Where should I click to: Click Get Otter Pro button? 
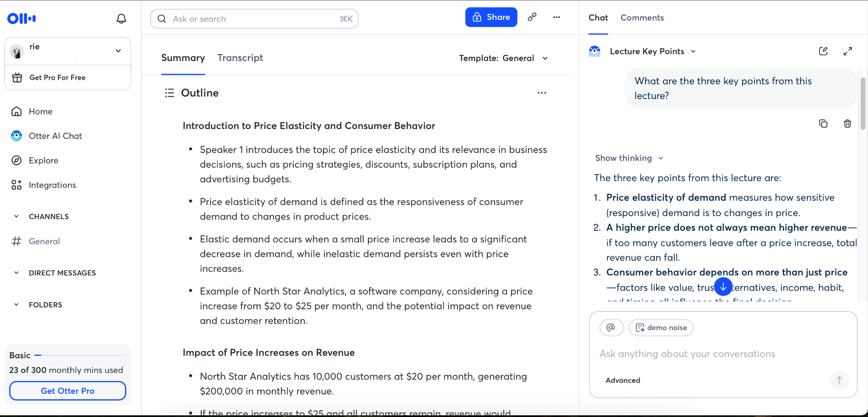click(x=68, y=391)
